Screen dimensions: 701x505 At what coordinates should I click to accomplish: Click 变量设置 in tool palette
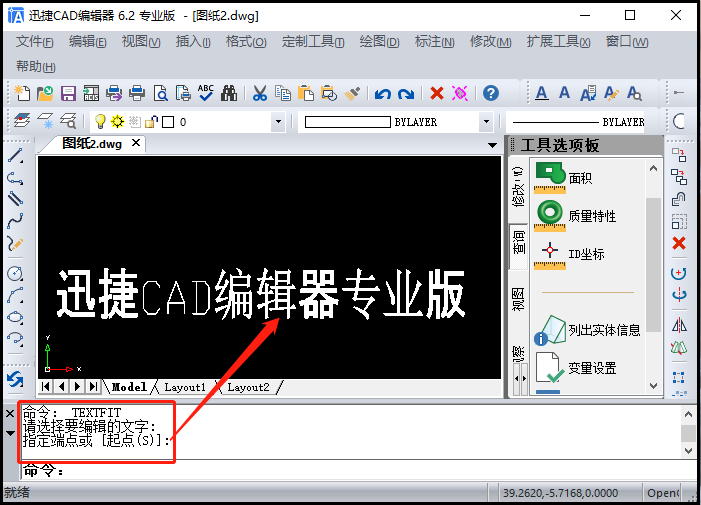click(x=576, y=368)
